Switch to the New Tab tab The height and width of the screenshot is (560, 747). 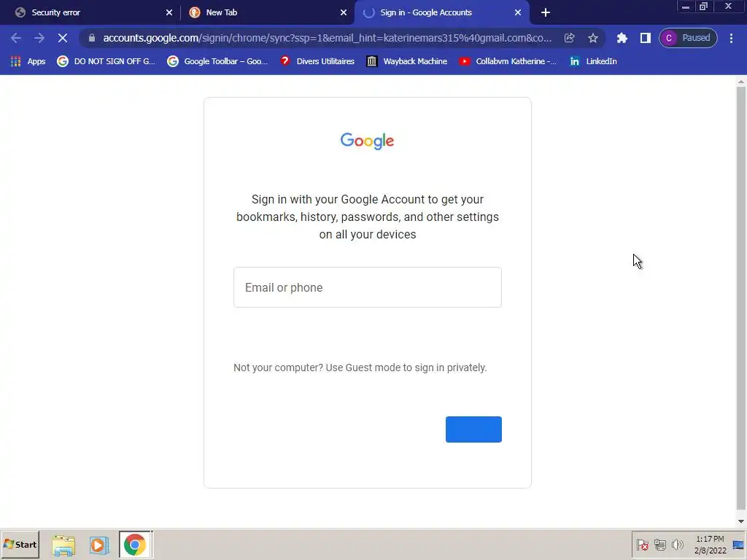point(267,12)
